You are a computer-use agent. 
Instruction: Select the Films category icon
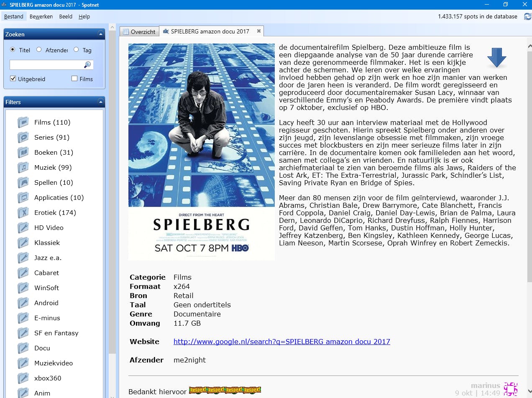click(x=24, y=122)
